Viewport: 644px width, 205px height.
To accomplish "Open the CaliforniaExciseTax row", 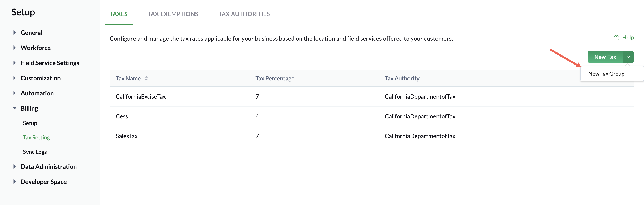I will click(x=371, y=97).
